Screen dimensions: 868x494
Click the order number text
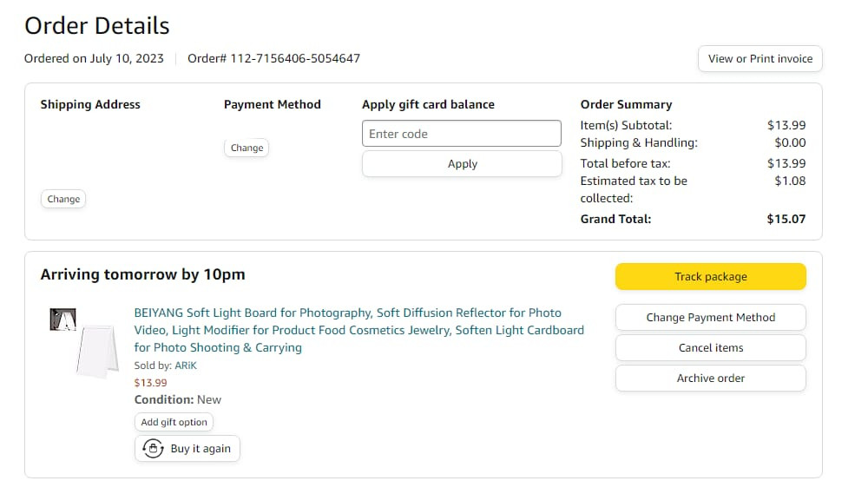click(x=273, y=59)
